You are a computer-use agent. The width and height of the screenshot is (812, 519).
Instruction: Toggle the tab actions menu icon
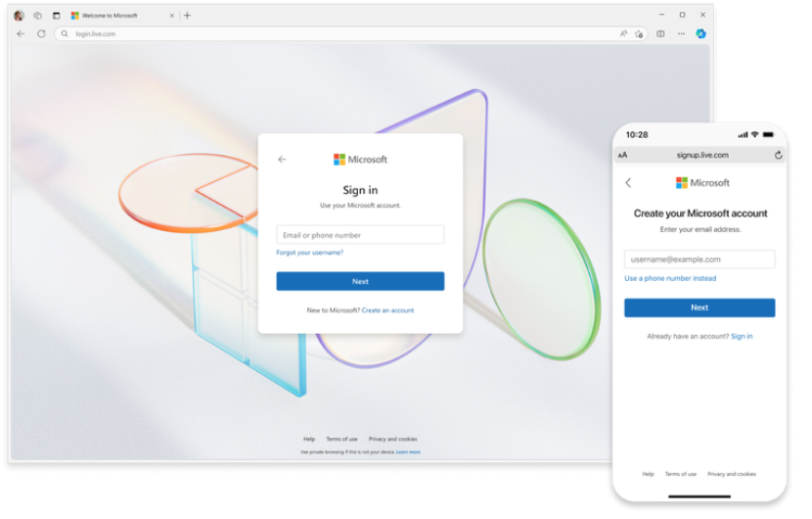pos(57,16)
